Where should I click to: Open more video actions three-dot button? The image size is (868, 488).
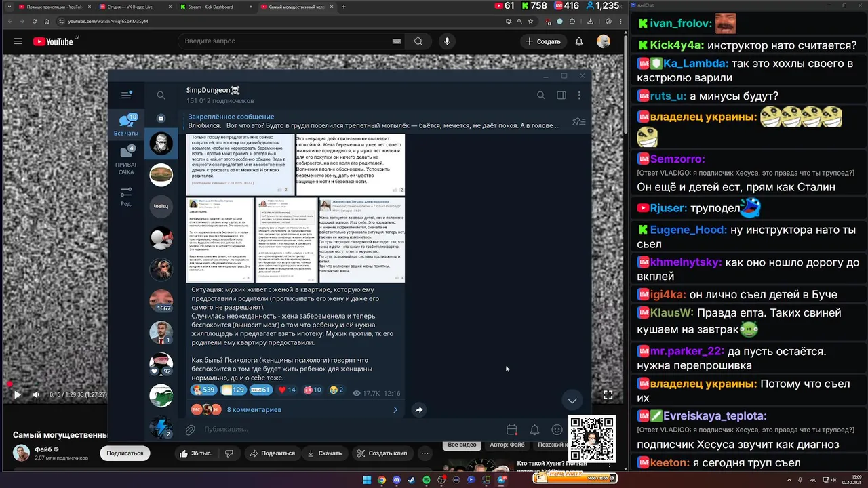click(x=425, y=453)
